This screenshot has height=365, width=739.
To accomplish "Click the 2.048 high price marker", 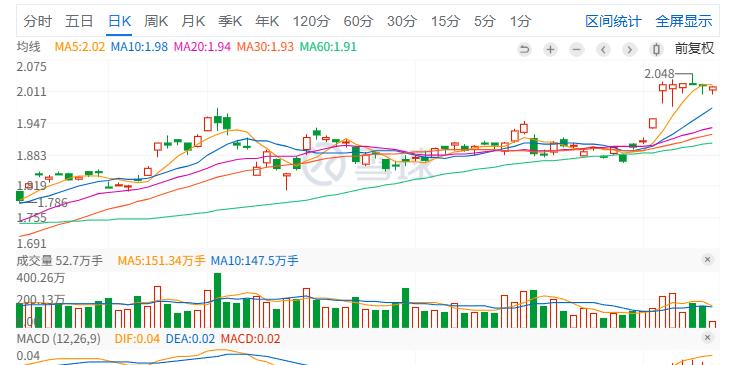I will tap(659, 74).
